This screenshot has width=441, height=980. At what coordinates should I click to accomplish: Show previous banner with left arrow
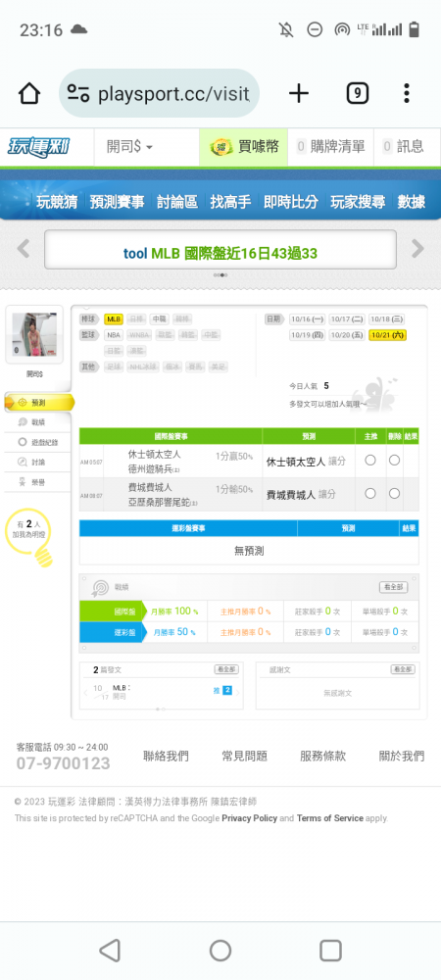(x=24, y=249)
